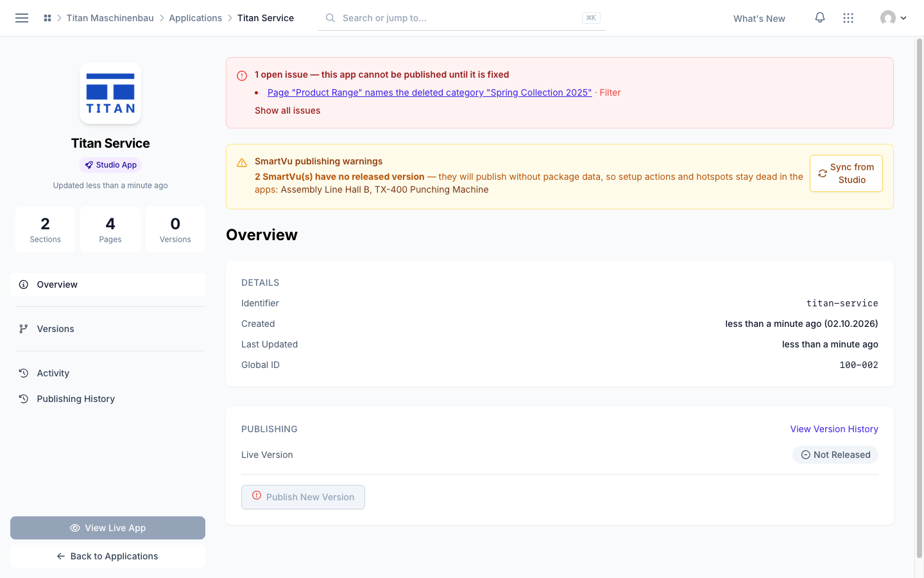This screenshot has width=924, height=578.
Task: Click Back to Applications button
Action: pyautogui.click(x=108, y=556)
